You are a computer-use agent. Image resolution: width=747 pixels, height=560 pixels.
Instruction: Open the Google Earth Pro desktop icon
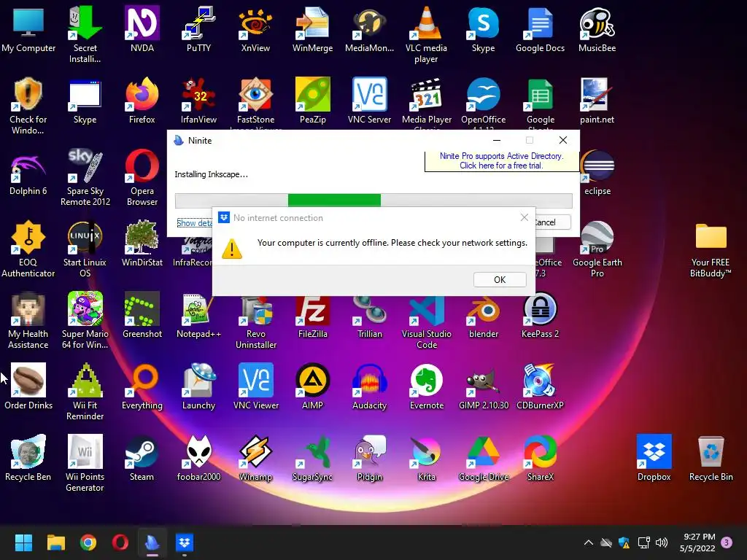pos(597,249)
